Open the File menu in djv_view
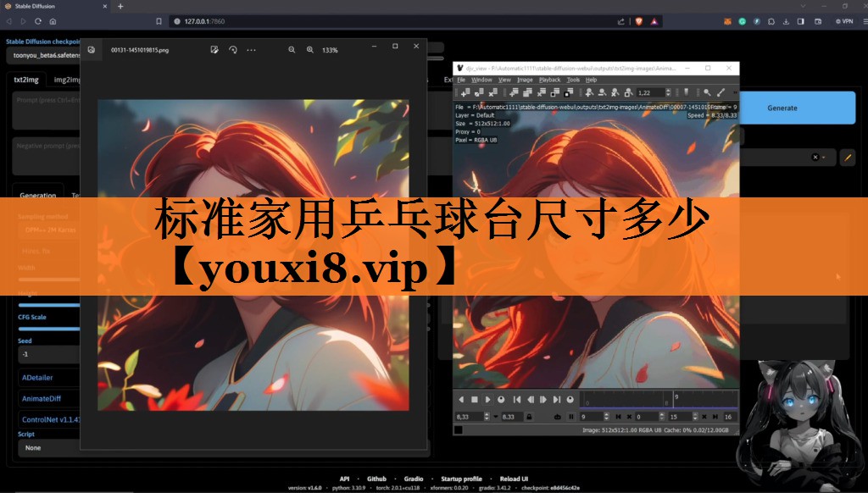Viewport: 868px width, 493px height. (x=461, y=80)
